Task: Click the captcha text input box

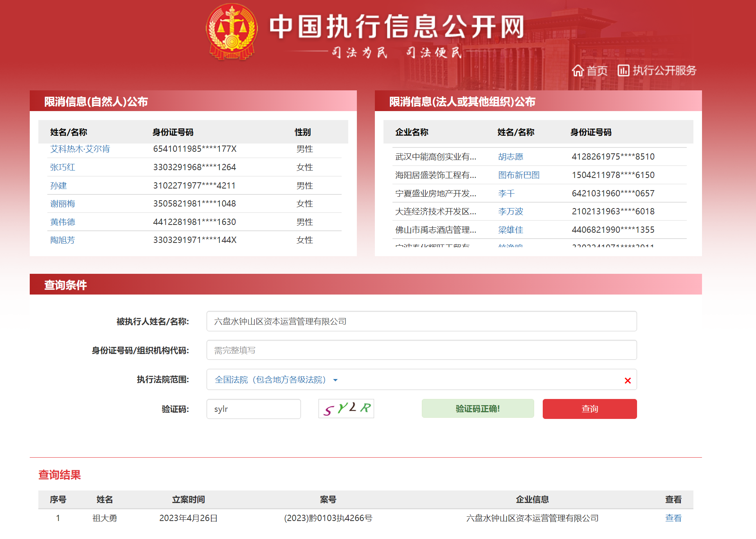Action: (254, 408)
